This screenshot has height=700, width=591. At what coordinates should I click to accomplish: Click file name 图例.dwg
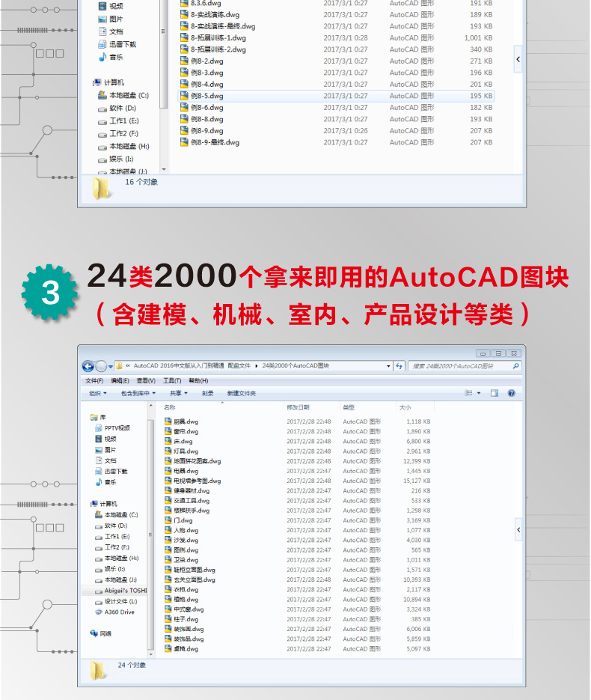pyautogui.click(x=186, y=550)
